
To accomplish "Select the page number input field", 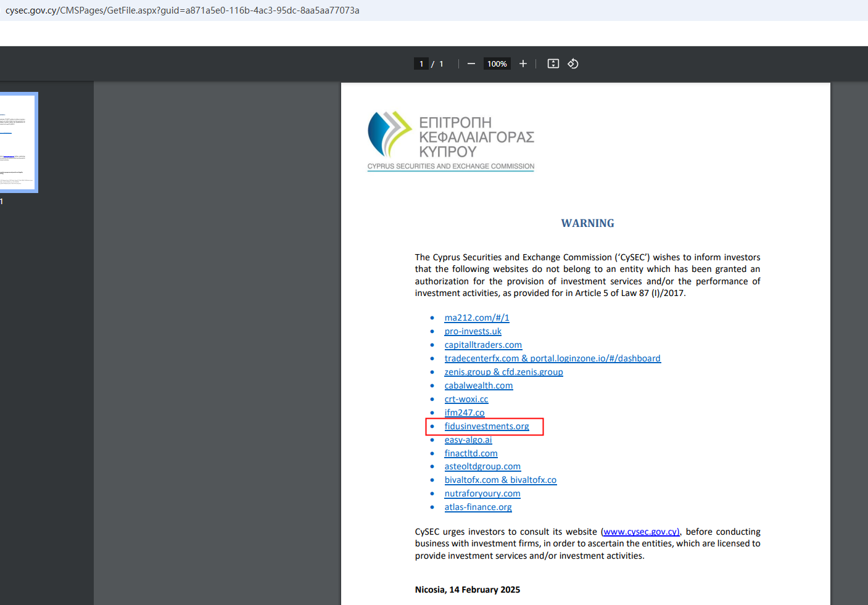I will [x=421, y=64].
